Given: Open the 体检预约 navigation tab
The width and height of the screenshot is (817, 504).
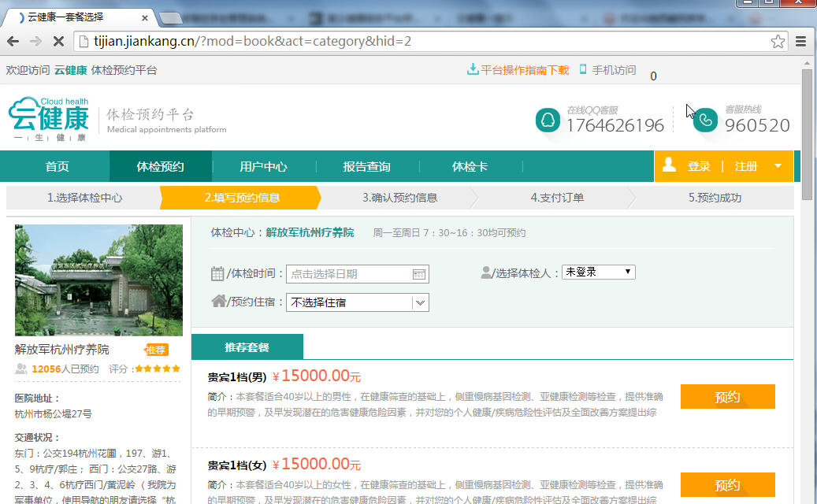Looking at the screenshot, I should pyautogui.click(x=161, y=167).
